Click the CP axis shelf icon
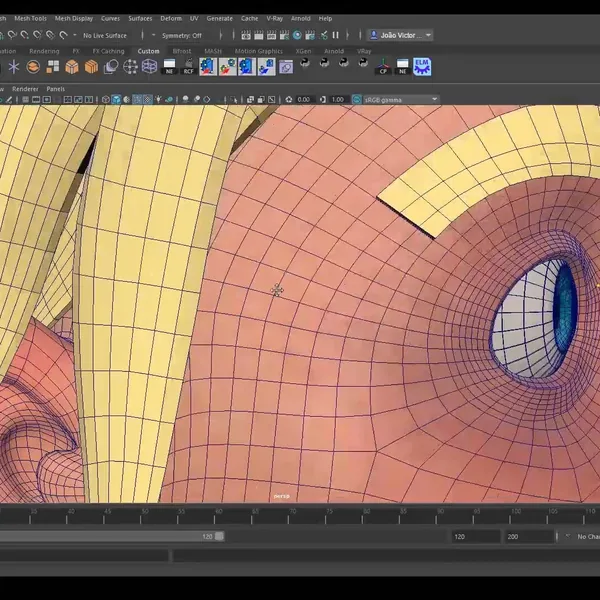This screenshot has height=600, width=600. click(383, 67)
